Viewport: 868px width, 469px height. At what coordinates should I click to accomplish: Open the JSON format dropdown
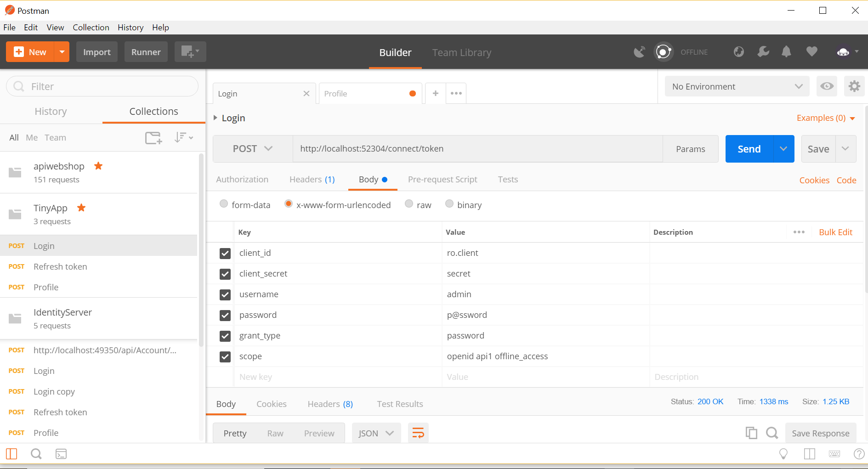[x=376, y=433]
